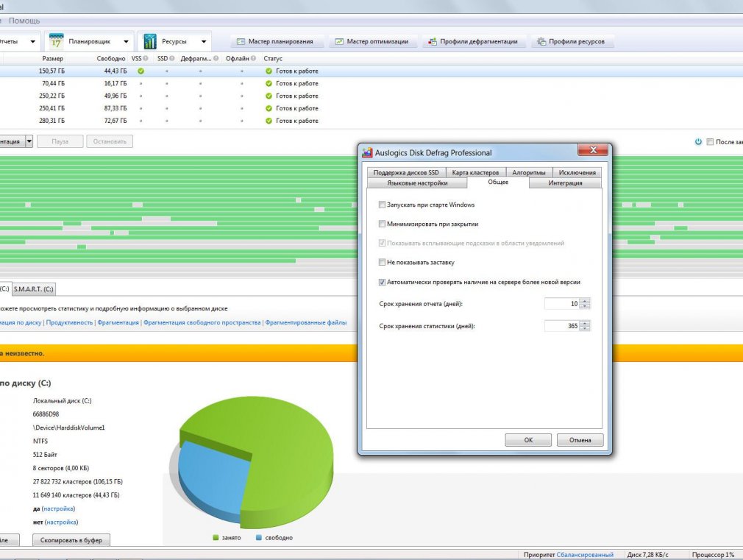Check Минимизировать при закрытии
Viewport: 743px width, 560px height.
click(x=382, y=224)
